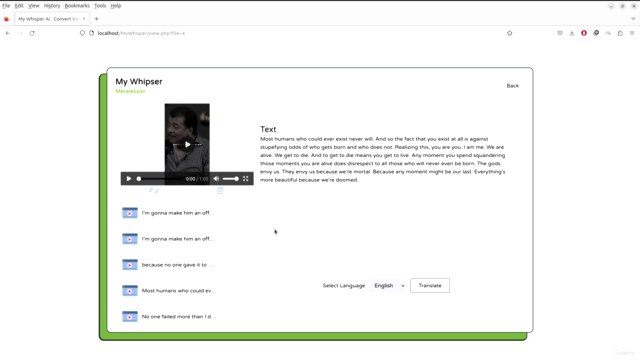
Task: Open the first 'I'm gonna make him an off...' video icon
Action: coord(130,213)
